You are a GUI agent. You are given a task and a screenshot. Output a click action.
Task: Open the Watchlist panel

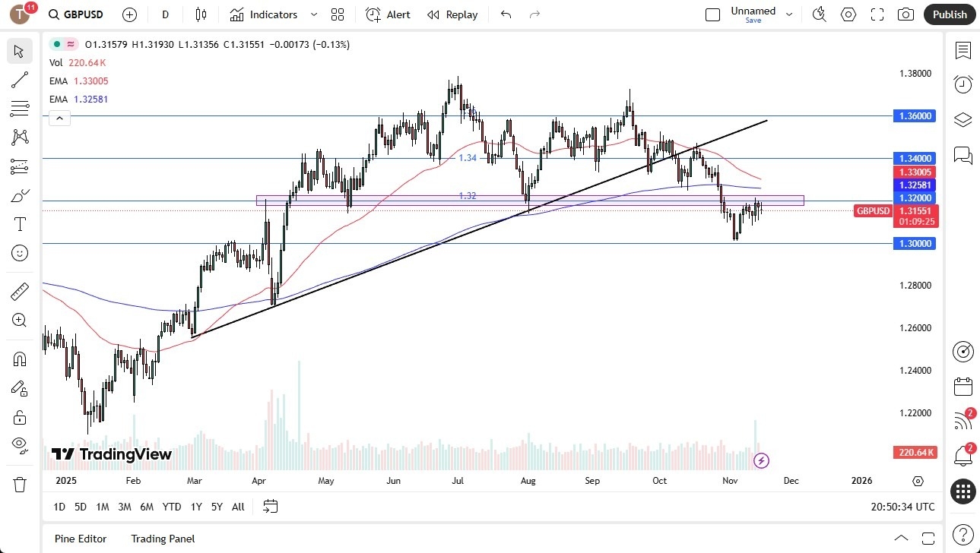click(x=963, y=51)
